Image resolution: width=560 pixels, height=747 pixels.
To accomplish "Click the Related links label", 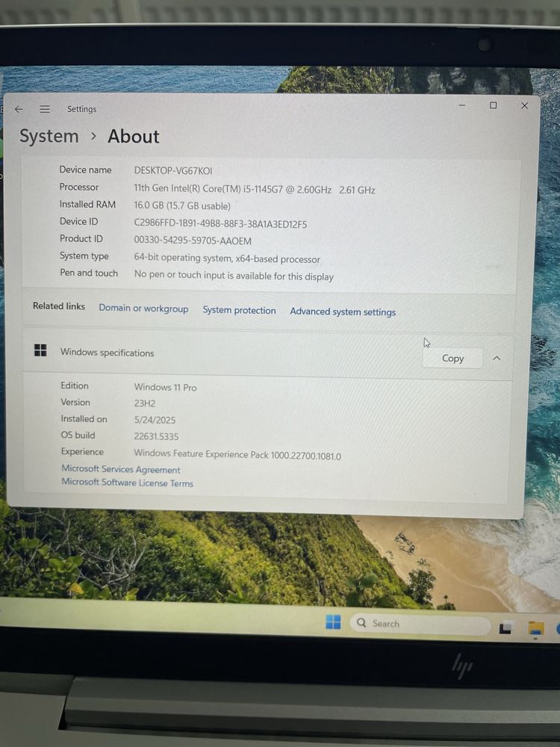I will (x=58, y=306).
